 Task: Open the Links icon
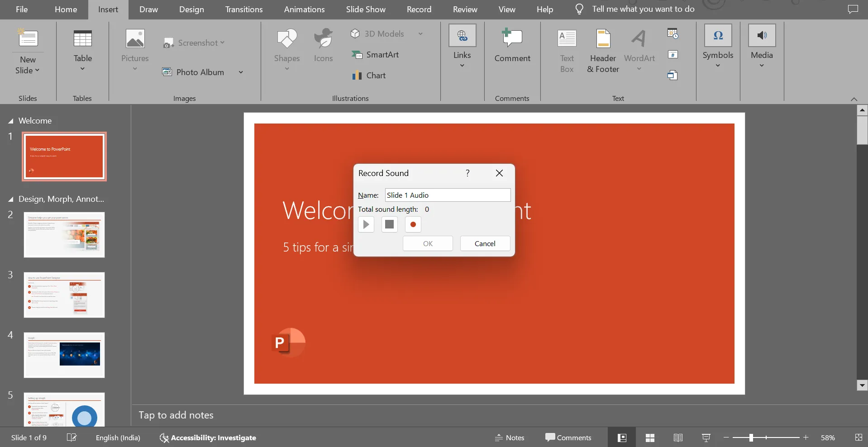click(462, 35)
